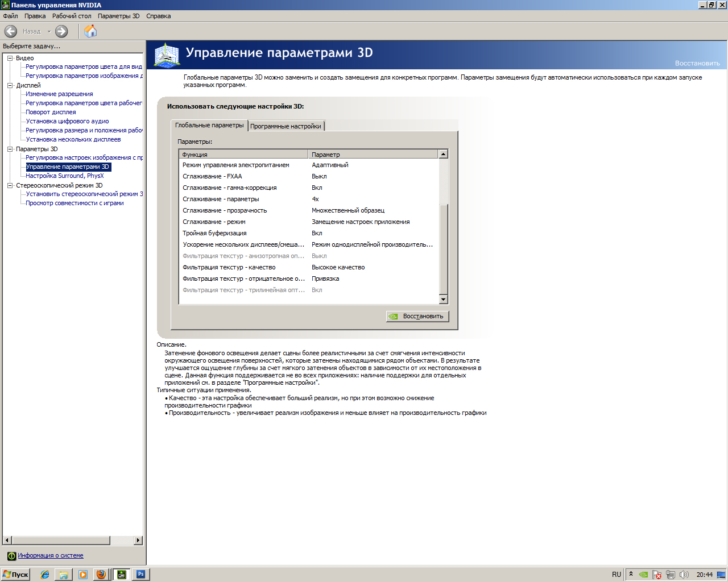
Task: Switch to the Глобальные параметры tab
Action: [x=209, y=125]
